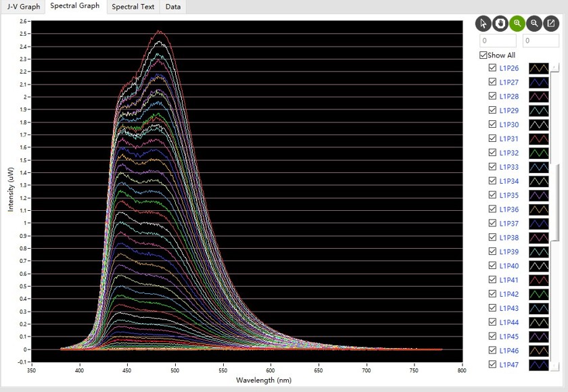The width and height of the screenshot is (568, 392).
Task: Click the green zoom-in magnifier tool
Action: click(517, 24)
